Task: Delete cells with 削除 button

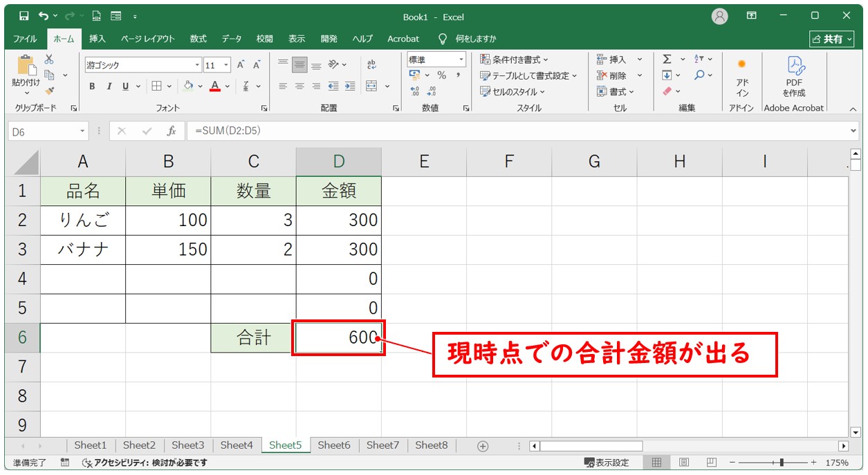Action: (x=611, y=75)
